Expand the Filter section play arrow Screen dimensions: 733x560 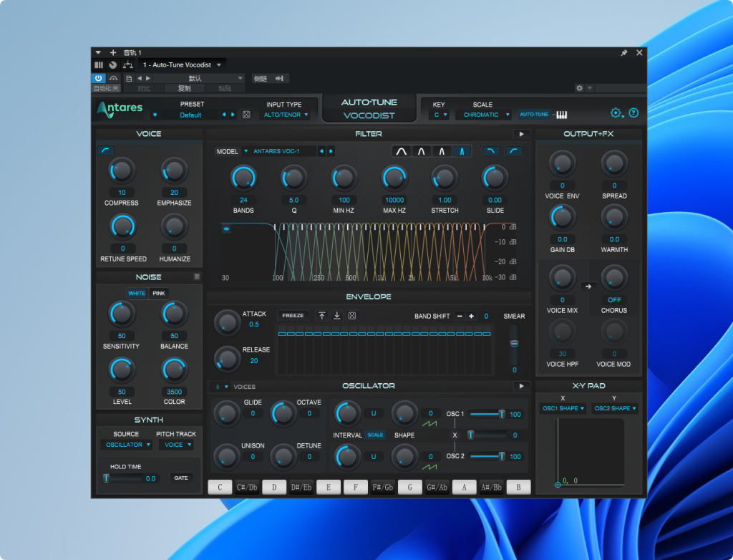point(521,134)
